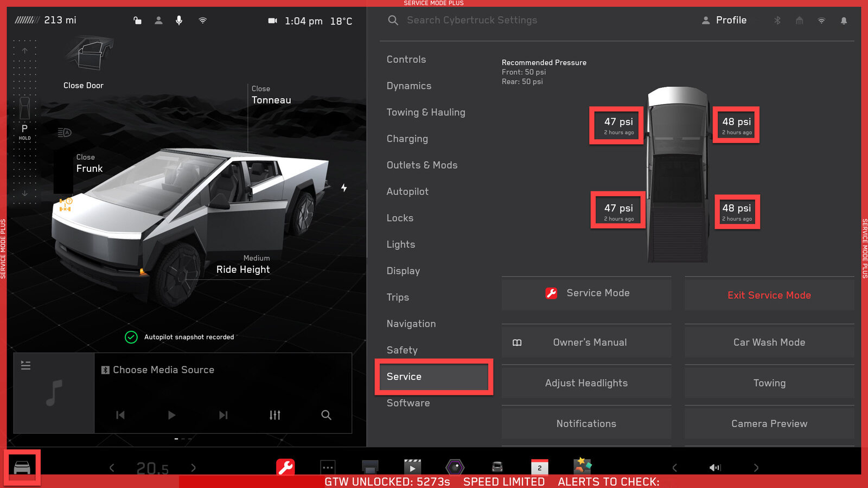Open the Toybox colorful shapes app
Image resolution: width=868 pixels, height=488 pixels.
[x=582, y=466]
